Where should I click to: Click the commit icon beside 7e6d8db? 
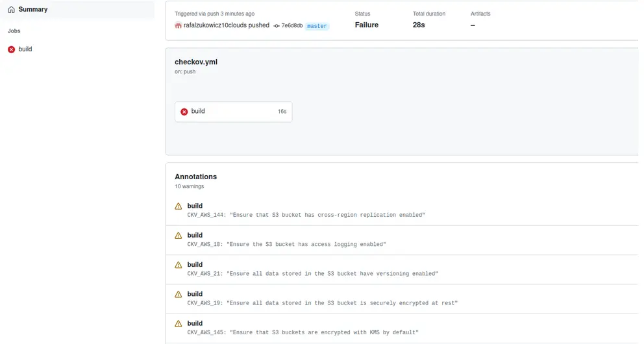pyautogui.click(x=277, y=26)
